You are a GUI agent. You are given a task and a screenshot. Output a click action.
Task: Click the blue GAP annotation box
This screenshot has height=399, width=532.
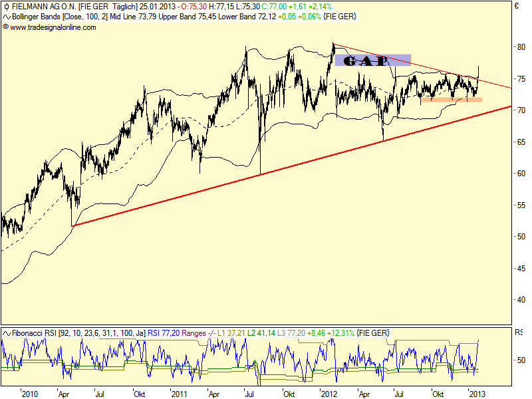(372, 61)
